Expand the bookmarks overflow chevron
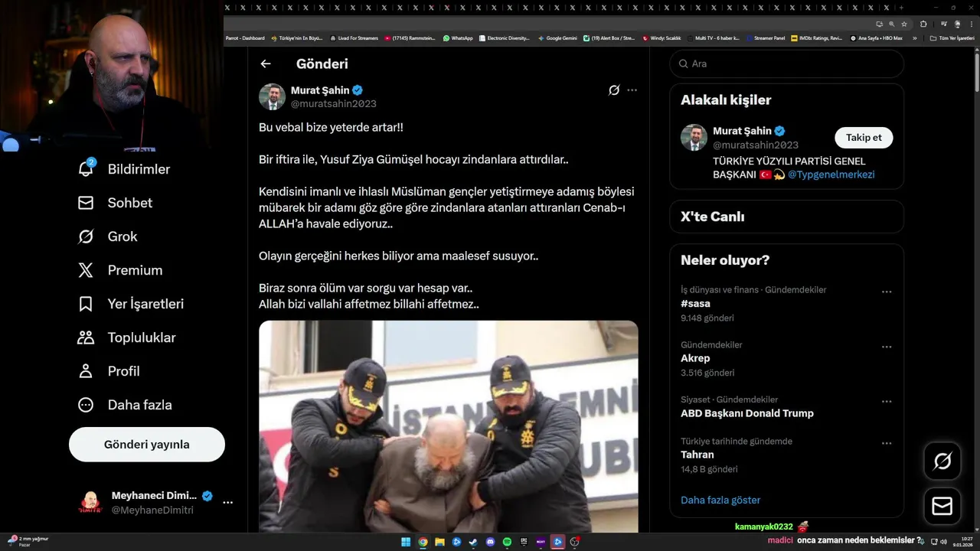Viewport: 980px width, 551px height. coord(915,37)
